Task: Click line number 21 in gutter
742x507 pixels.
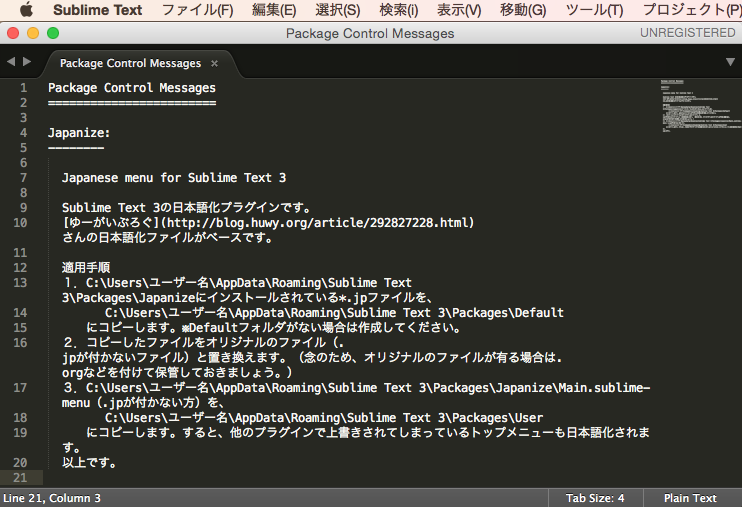Action: point(20,478)
